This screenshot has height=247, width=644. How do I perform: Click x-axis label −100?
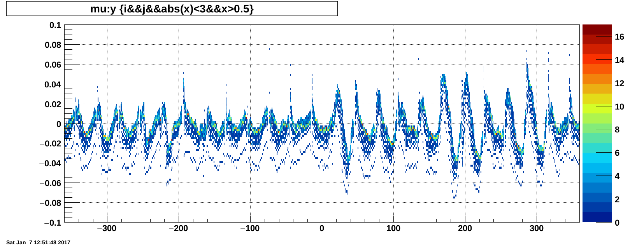[250, 228]
